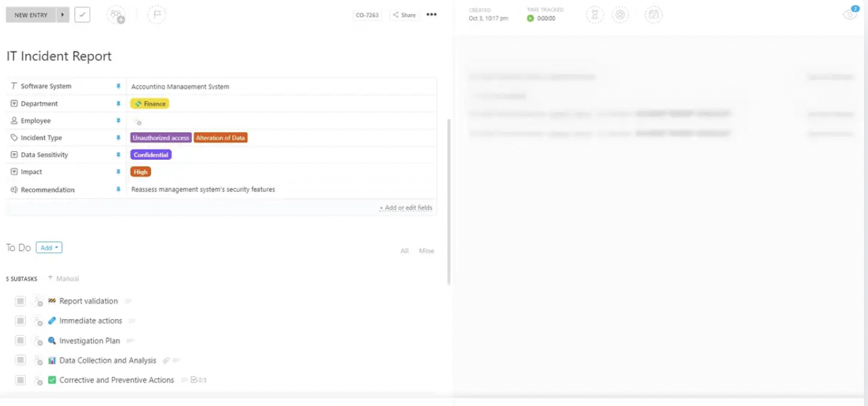Set a time estimate with the hourglass icon
868x406 pixels.
(x=595, y=15)
